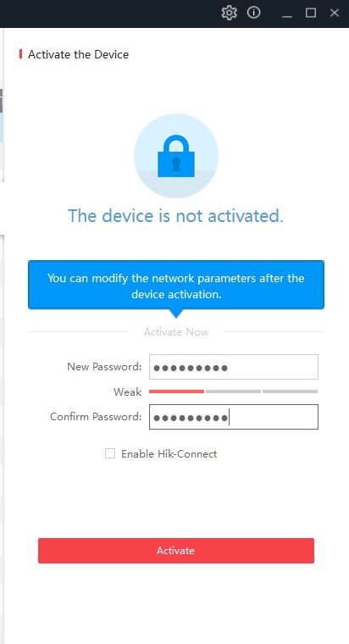
Task: Enable the Hik-Connect checkbox
Action: click(x=110, y=453)
